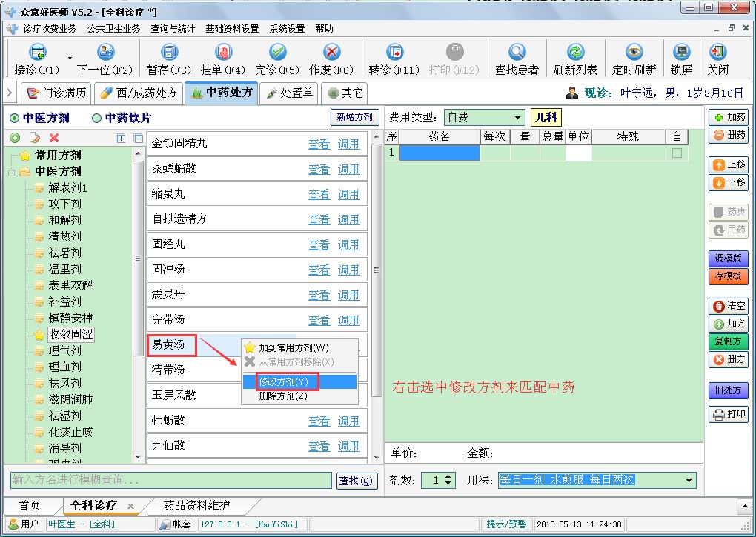The image size is (756, 537).
Task: Open the 查询与统计 menu
Action: point(173,29)
